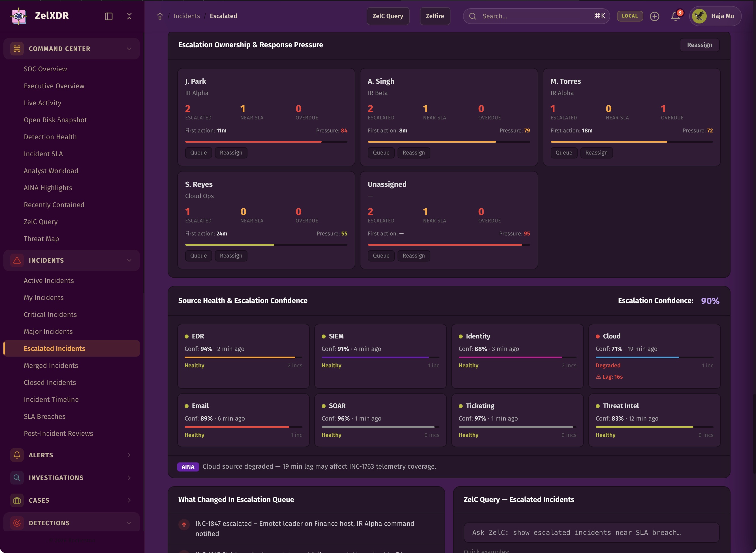Click the plus circle icon in header
Image resolution: width=756 pixels, height=553 pixels.
click(654, 16)
